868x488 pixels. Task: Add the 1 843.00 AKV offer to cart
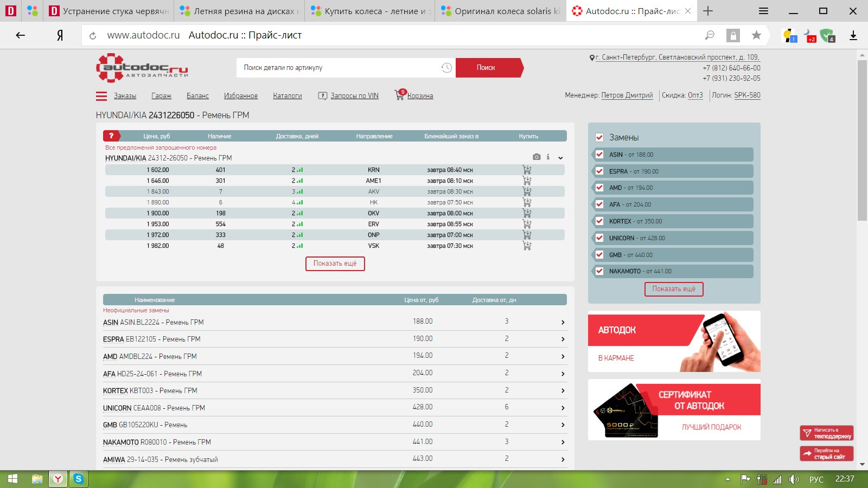[x=527, y=191]
